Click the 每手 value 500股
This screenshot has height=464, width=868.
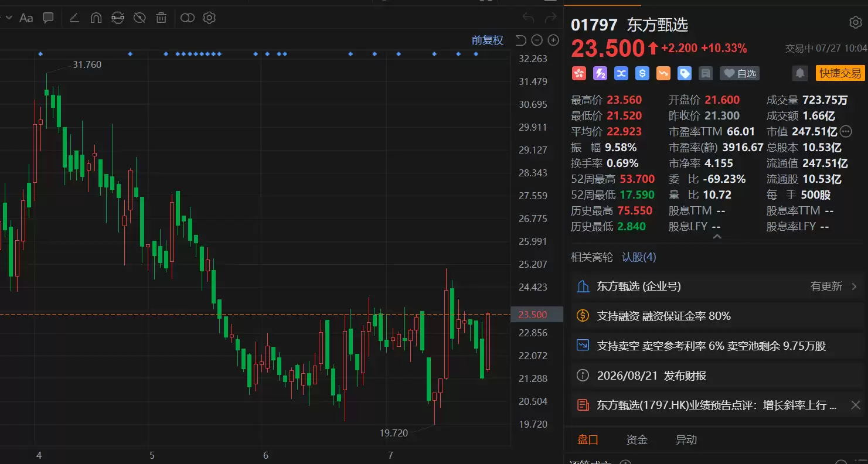(x=815, y=195)
